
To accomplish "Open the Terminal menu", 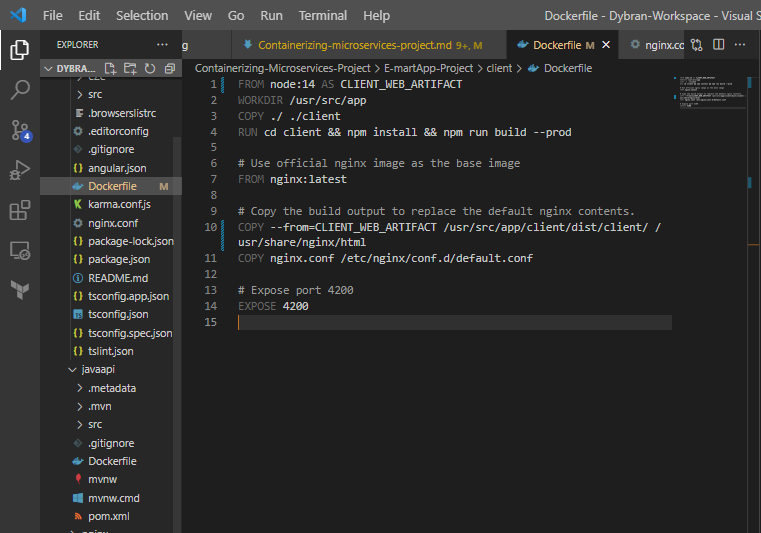I will pos(322,15).
